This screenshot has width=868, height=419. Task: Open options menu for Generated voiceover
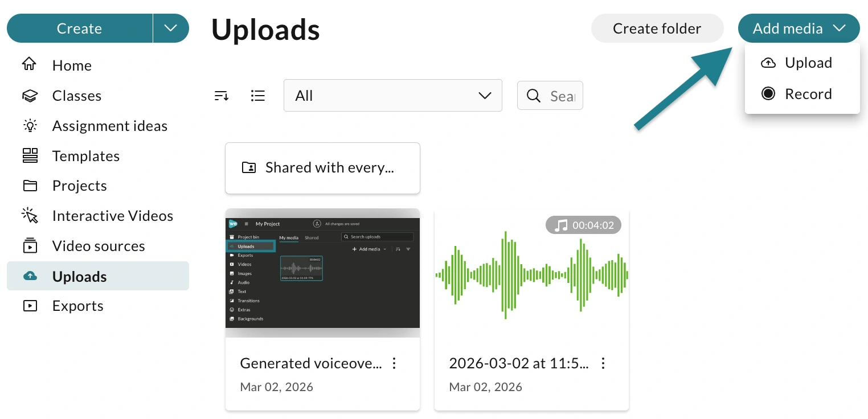tap(394, 363)
